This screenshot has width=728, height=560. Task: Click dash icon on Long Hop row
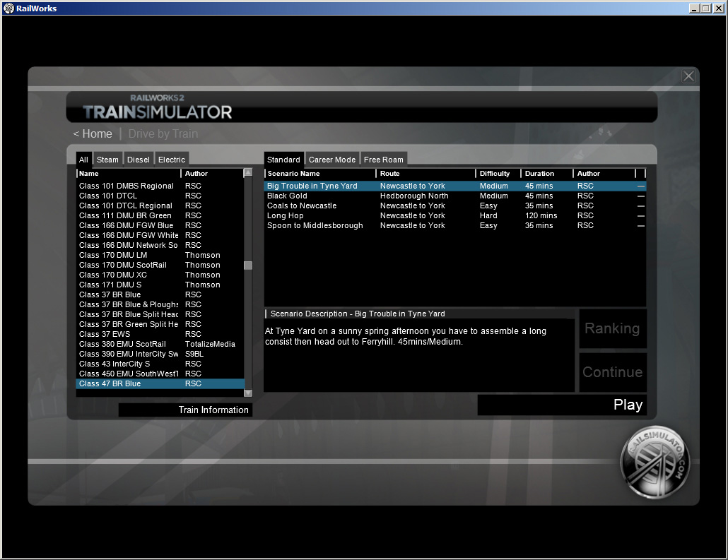[641, 216]
